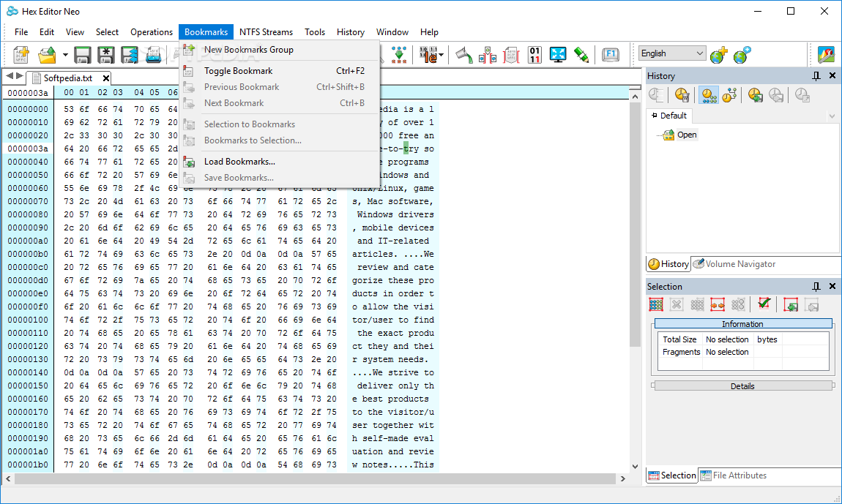The image size is (842, 504).
Task: Open the binary encoding dropdown icon
Action: tap(431, 55)
